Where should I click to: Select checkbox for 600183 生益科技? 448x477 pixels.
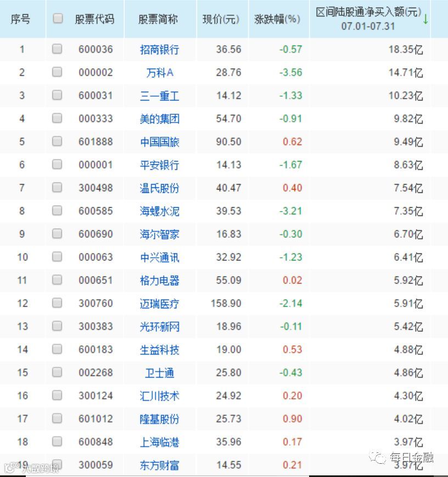click(x=57, y=350)
